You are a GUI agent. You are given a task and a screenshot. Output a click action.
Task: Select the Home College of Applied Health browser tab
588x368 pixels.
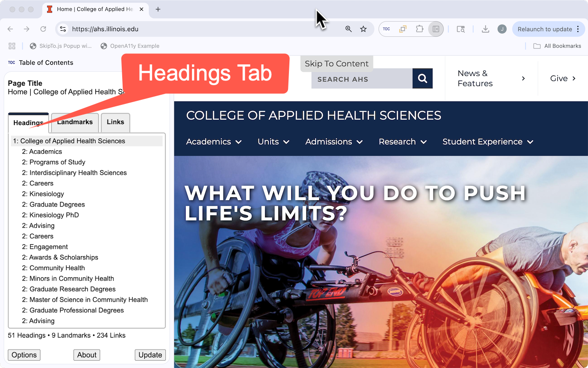pyautogui.click(x=96, y=9)
